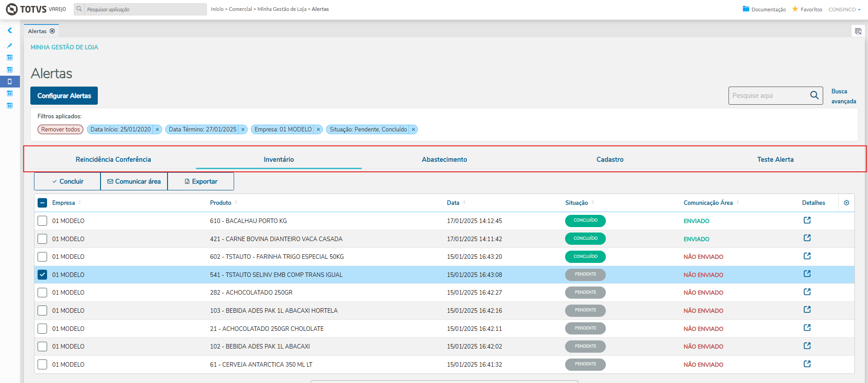Uncheck the row for 541 - TSTAUTO SELINV
Screen dimensions: 868x383
point(42,275)
